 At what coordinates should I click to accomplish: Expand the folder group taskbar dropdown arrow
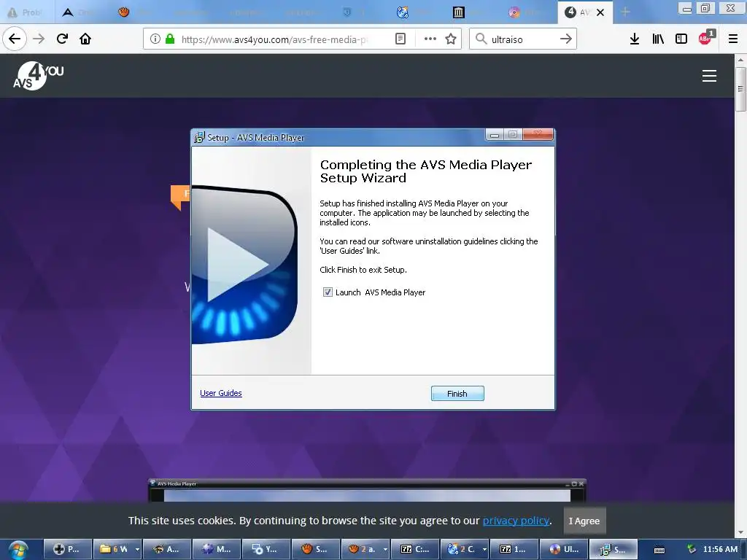pyautogui.click(x=138, y=549)
